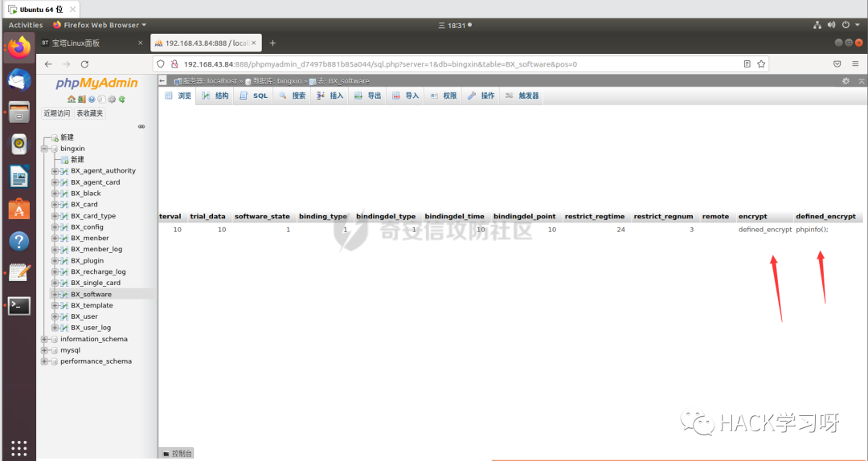Bookmark this page with the star icon

click(761, 64)
